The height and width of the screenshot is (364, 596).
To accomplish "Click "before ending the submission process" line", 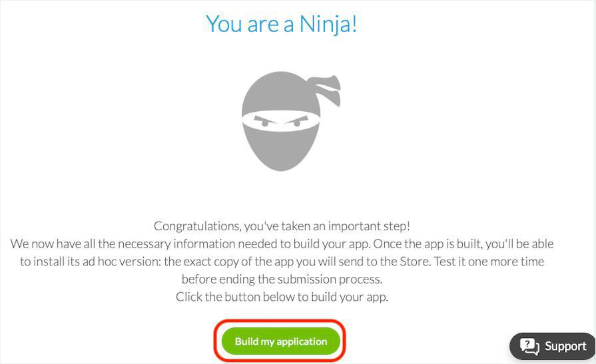I will click(x=282, y=279).
